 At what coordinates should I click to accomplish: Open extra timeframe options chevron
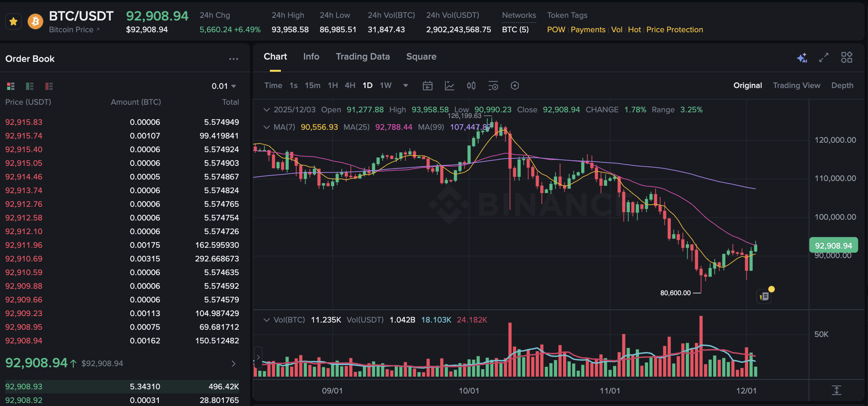[x=406, y=86]
